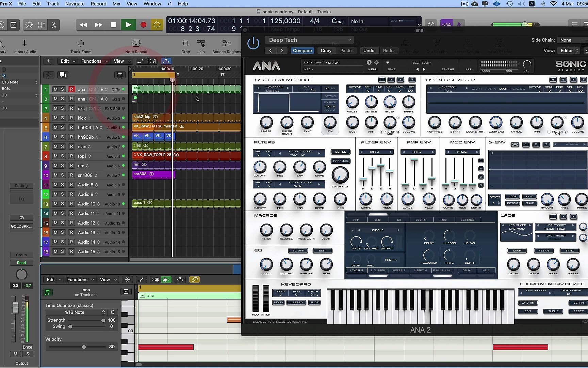Mute track 1 ana

[x=55, y=89]
